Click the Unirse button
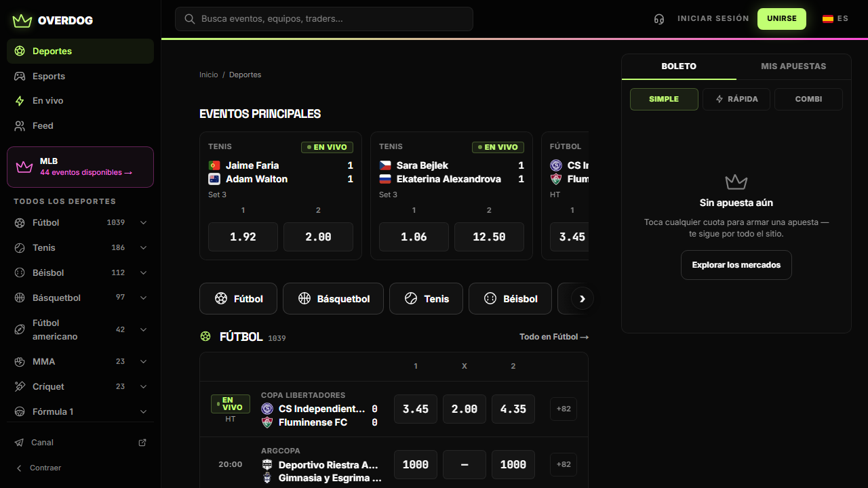Image resolution: width=868 pixels, height=488 pixels. [x=782, y=19]
